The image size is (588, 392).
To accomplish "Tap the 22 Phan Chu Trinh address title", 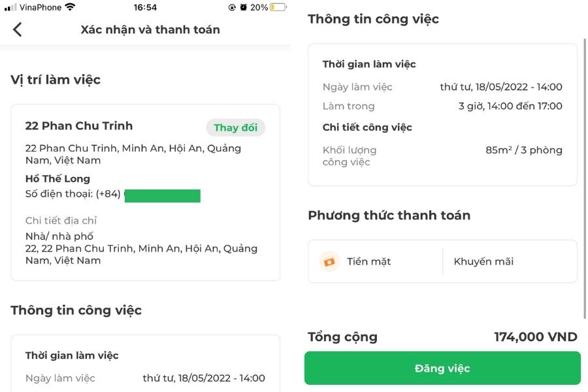I will 79,126.
